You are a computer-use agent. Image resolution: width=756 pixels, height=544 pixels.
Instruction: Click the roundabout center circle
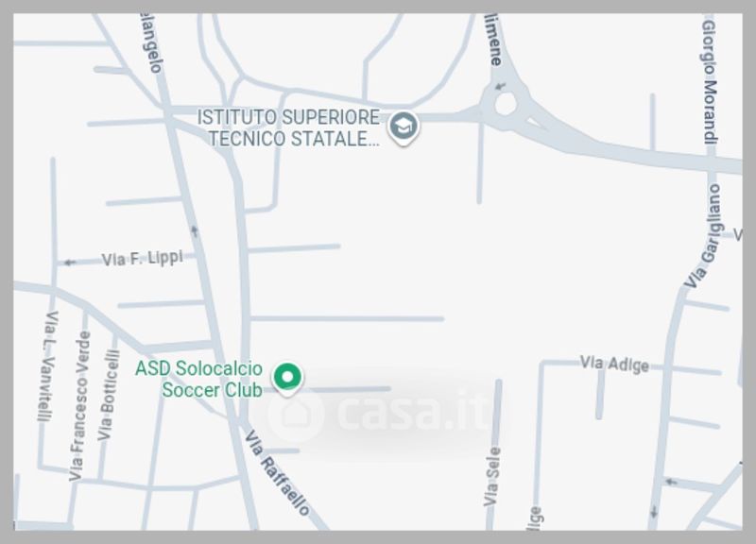(x=506, y=104)
